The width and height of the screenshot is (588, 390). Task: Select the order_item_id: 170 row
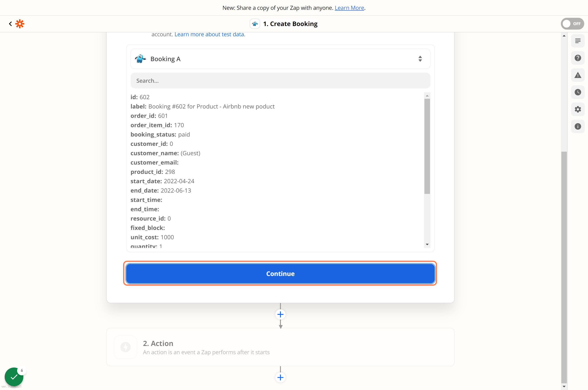[157, 125]
